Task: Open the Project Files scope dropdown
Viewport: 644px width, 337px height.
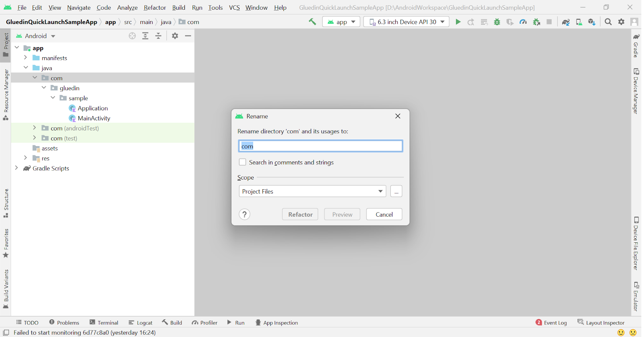Action: pos(312,191)
